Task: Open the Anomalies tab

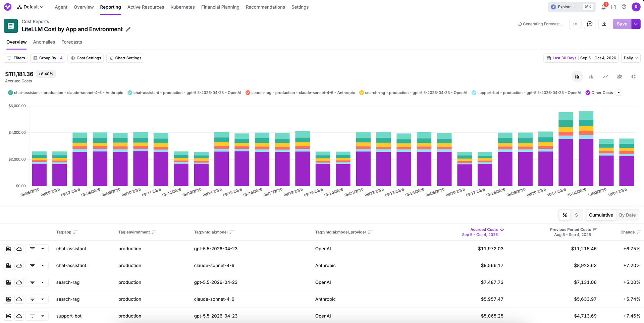Action: pyautogui.click(x=44, y=42)
